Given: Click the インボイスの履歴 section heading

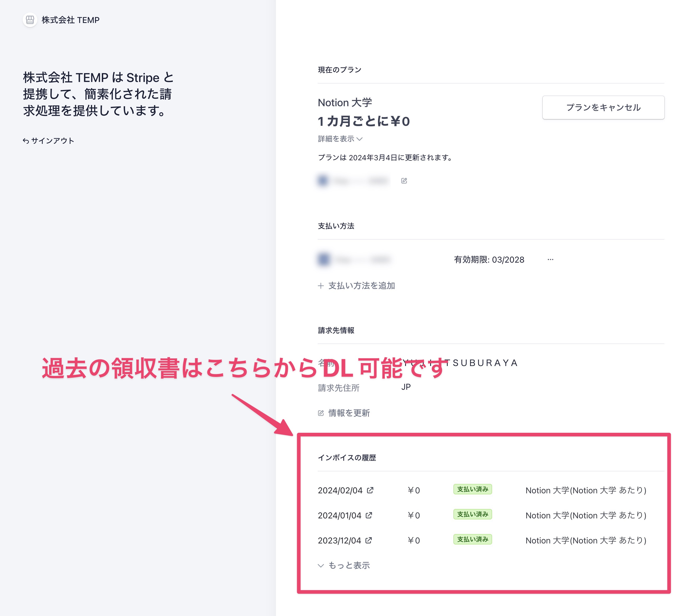Looking at the screenshot, I should pos(347,458).
